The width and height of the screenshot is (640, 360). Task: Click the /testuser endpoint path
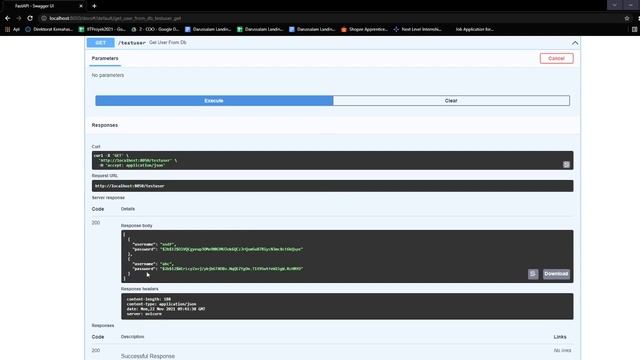[132, 42]
